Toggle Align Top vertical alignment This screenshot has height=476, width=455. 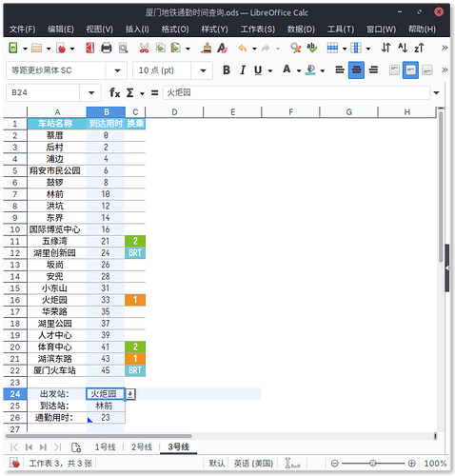pyautogui.click(x=394, y=69)
